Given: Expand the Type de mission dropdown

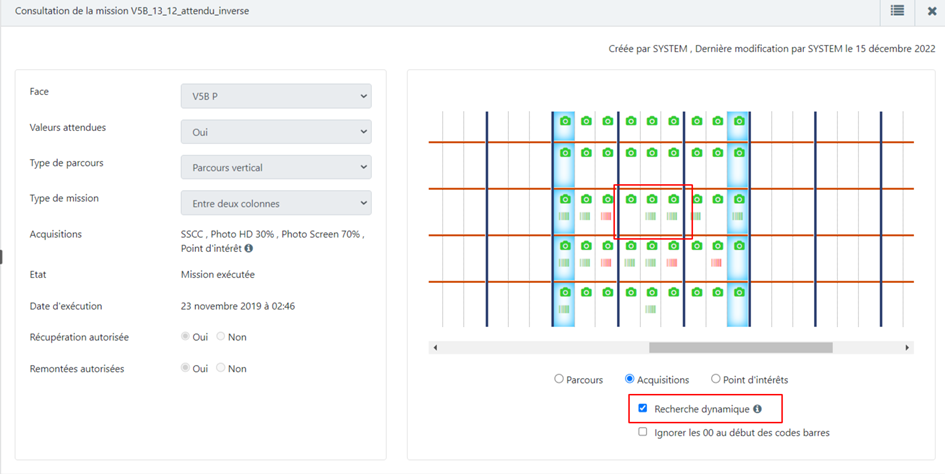Looking at the screenshot, I should pos(276,203).
